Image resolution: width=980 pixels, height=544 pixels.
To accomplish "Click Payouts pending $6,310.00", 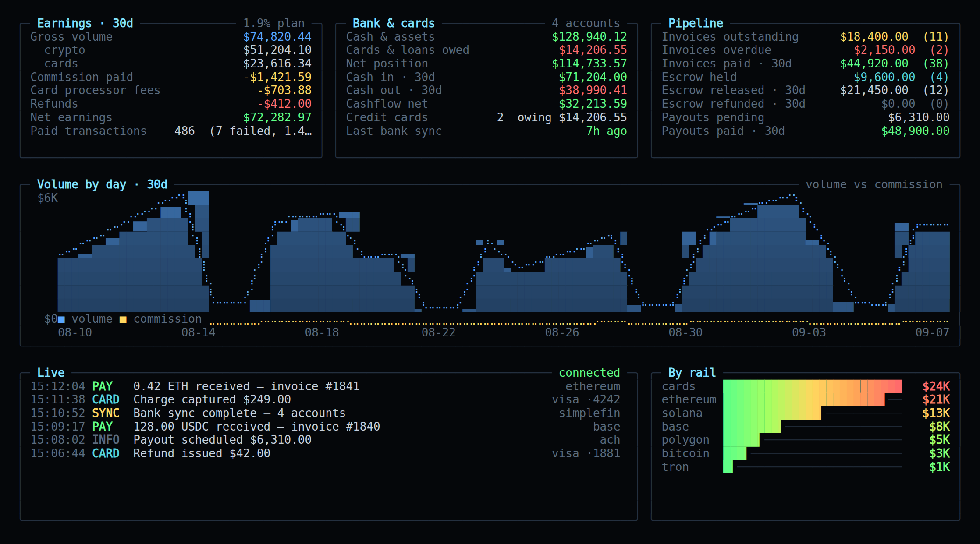I will 919,117.
